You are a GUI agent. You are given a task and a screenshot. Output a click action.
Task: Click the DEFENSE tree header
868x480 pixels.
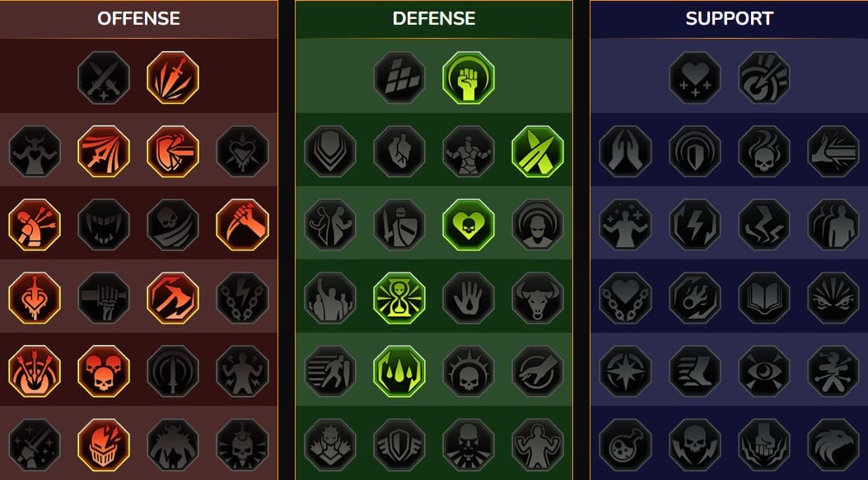(434, 19)
